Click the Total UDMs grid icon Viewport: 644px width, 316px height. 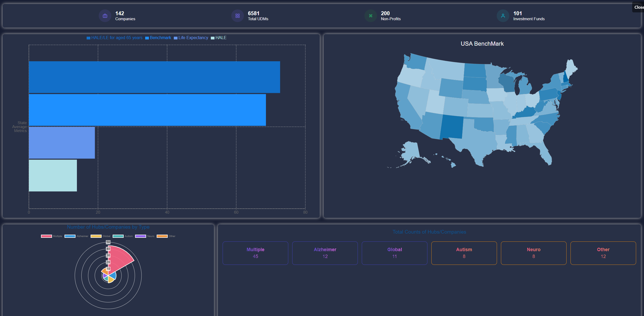238,16
